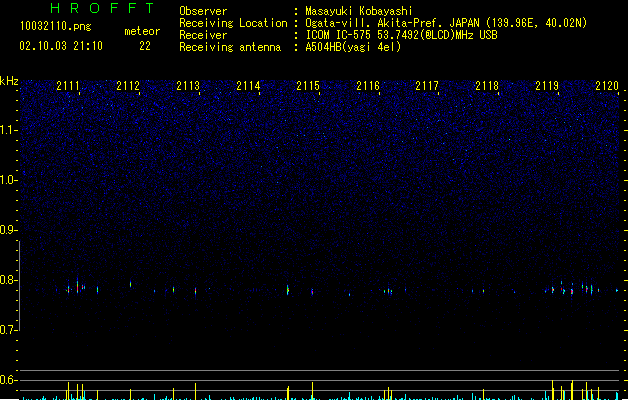
Task: Click the meteor label
Action: click(142, 31)
